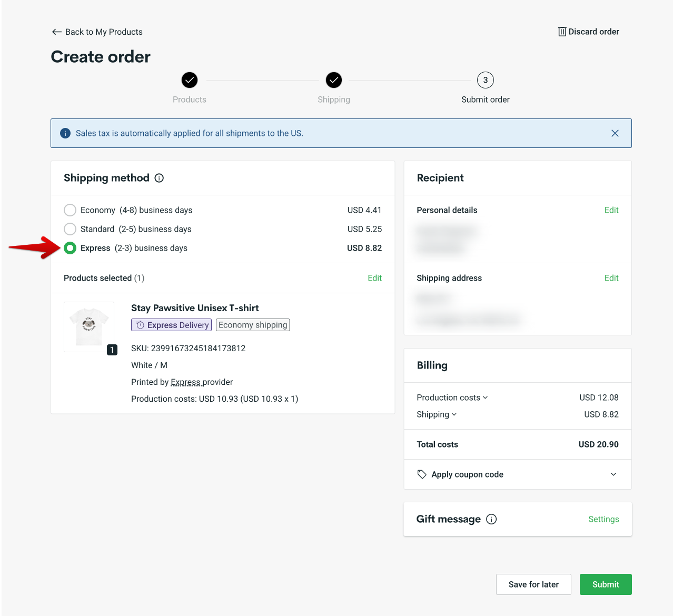
Task: Edit the Shipping address
Action: [611, 278]
